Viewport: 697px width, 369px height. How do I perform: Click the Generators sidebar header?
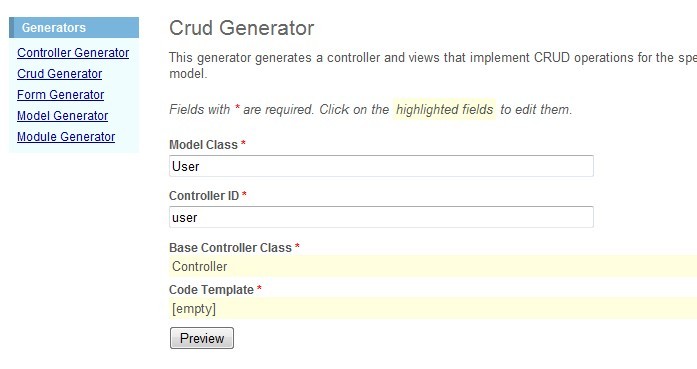74,28
